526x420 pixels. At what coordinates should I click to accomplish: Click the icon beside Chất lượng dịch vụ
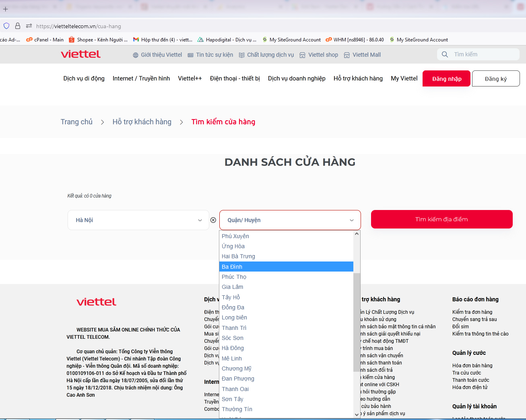(x=241, y=55)
